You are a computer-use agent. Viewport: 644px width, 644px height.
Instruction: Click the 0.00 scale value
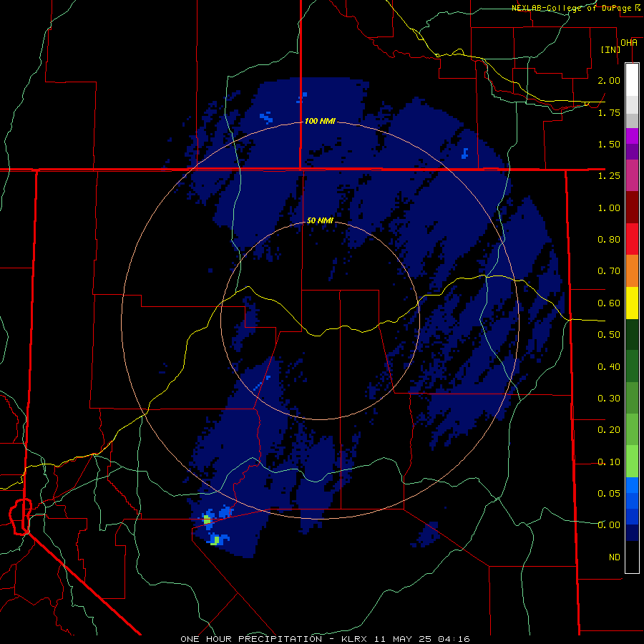(609, 525)
